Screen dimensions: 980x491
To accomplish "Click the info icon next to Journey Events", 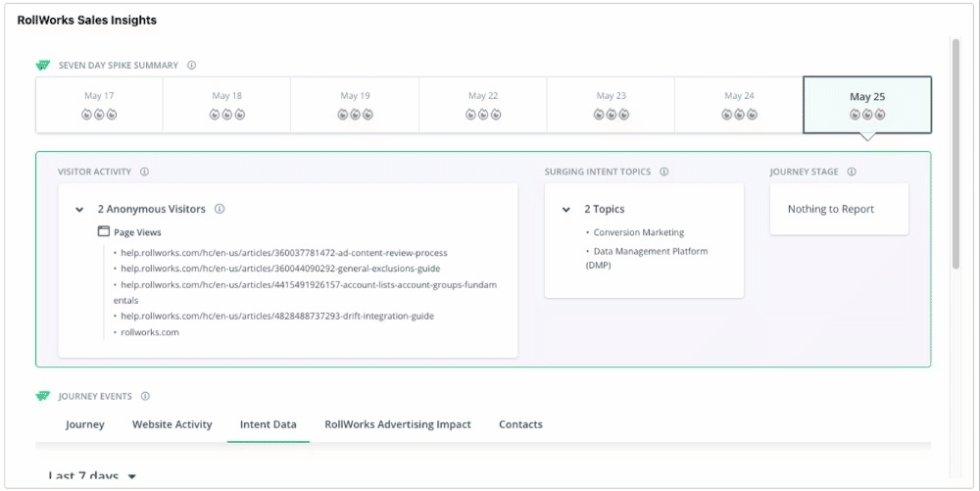I will pos(146,396).
